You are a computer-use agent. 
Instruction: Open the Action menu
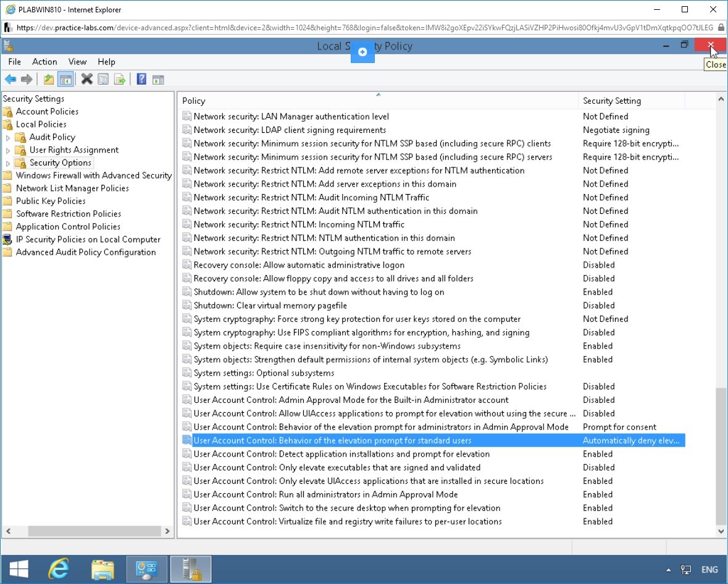[x=44, y=62]
